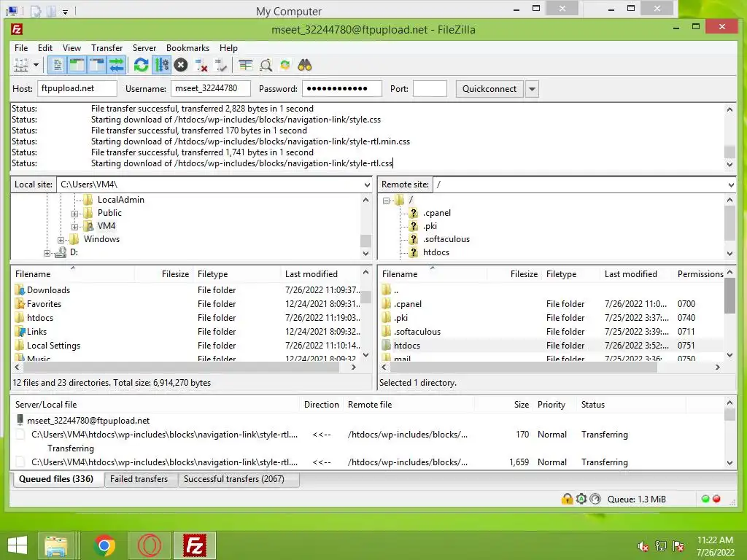This screenshot has height=560, width=747.
Task: Expand the VM4 folder tree node
Action: coord(74,227)
